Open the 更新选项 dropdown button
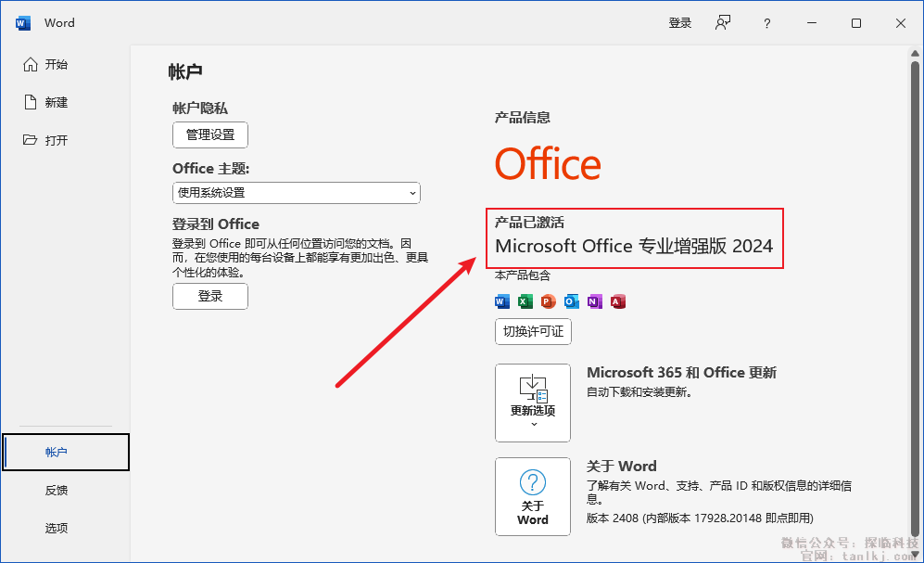The image size is (924, 563). pos(533,403)
